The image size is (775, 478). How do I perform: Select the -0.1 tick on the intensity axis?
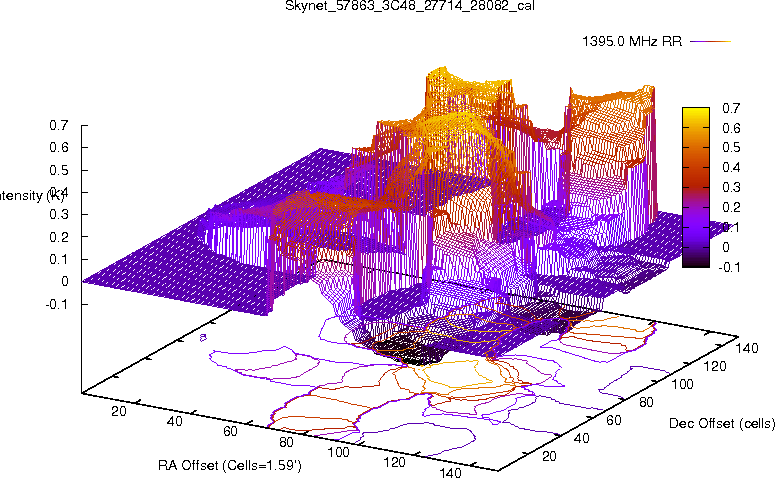[56, 304]
